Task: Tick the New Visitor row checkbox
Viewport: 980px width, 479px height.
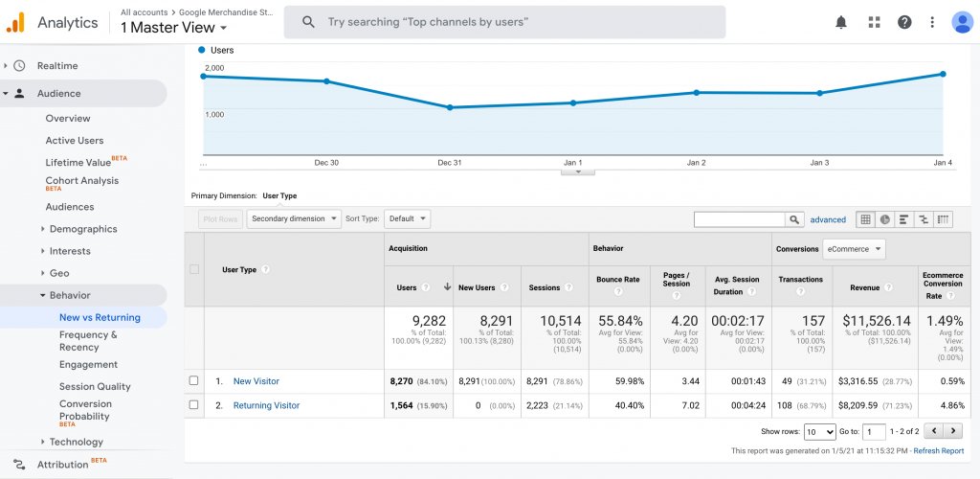Action: click(x=193, y=380)
